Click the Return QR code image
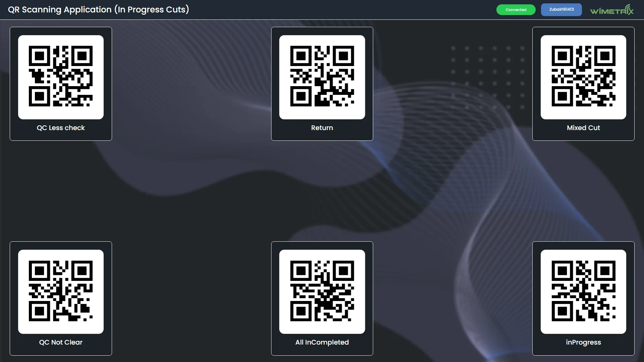This screenshot has width=644, height=362. [322, 77]
